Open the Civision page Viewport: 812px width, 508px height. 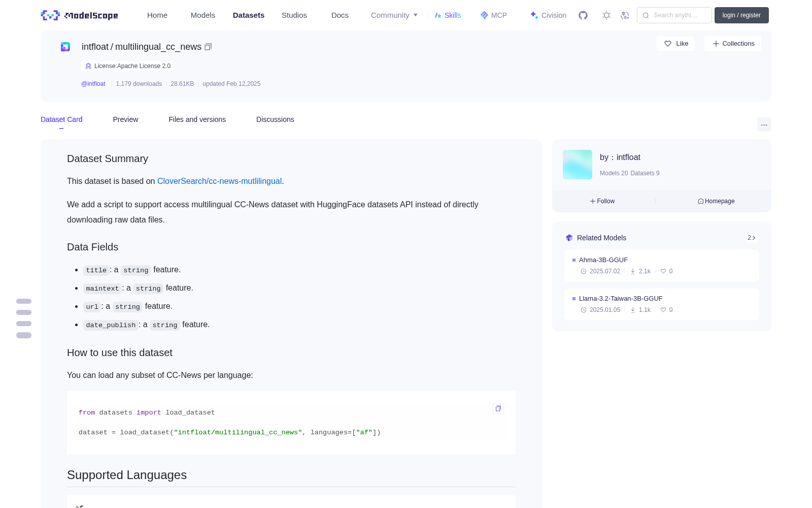(548, 15)
